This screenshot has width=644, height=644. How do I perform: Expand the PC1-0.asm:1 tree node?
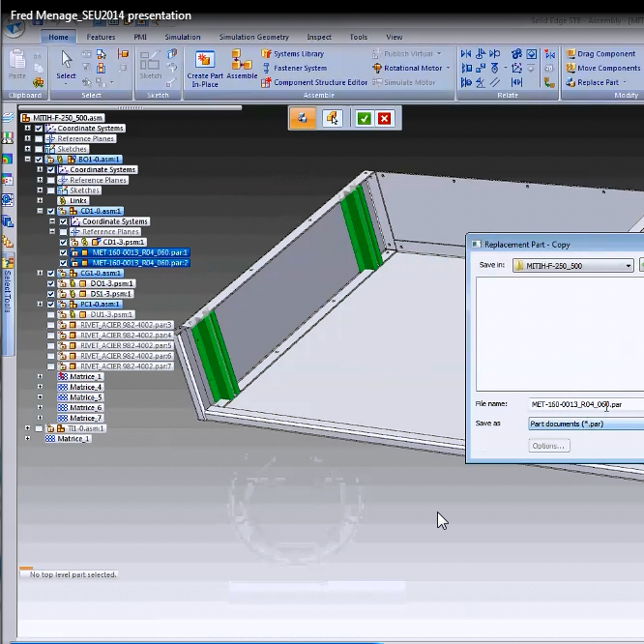[40, 304]
